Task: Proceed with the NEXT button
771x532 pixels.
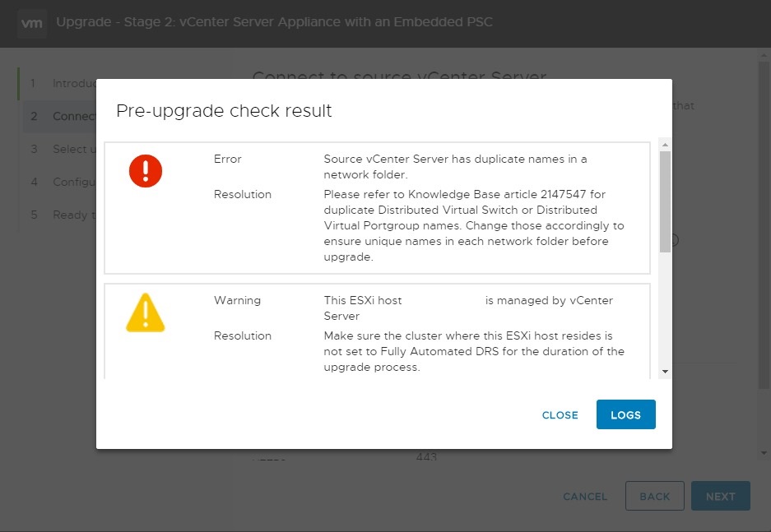Action: point(720,497)
